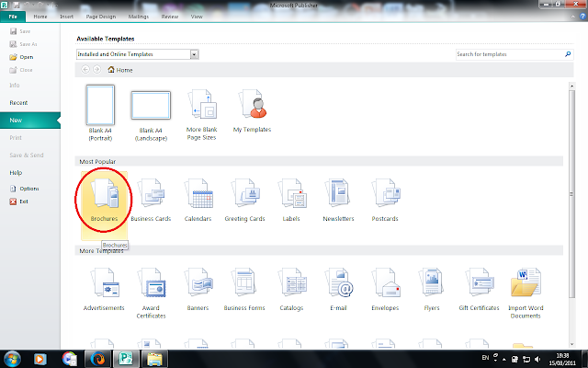Viewport: 588px width, 368px height.
Task: Open the Award Certificates templates
Action: tap(151, 293)
